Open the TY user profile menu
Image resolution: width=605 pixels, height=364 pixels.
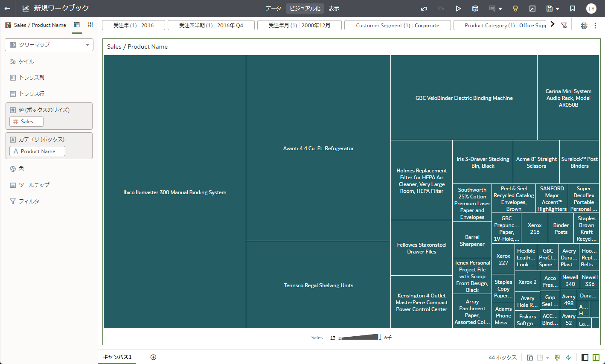click(x=591, y=9)
